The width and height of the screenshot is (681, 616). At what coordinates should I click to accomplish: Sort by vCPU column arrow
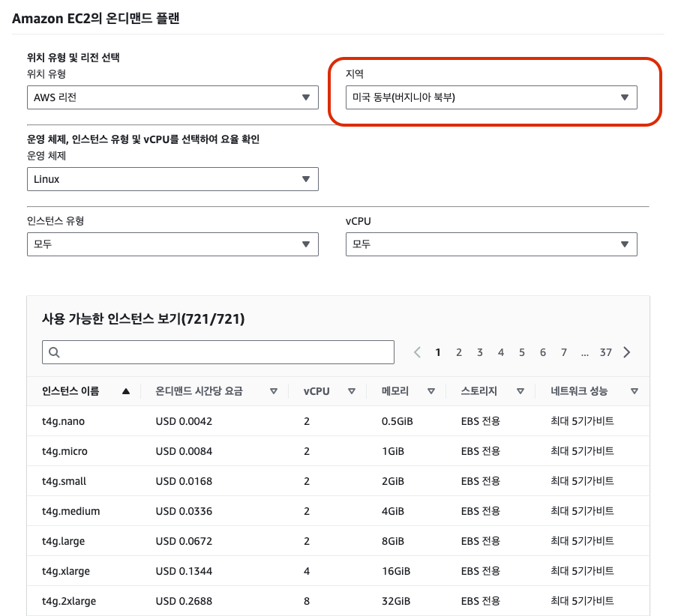pos(352,391)
